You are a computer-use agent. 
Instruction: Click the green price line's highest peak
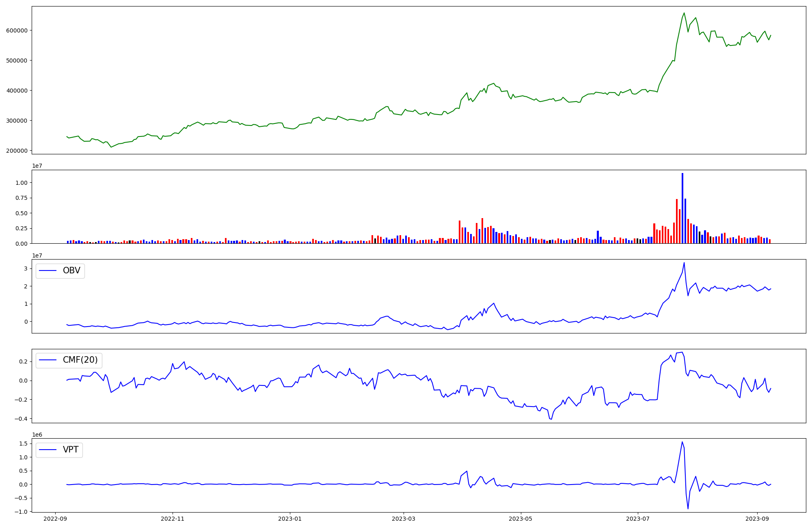(684, 13)
